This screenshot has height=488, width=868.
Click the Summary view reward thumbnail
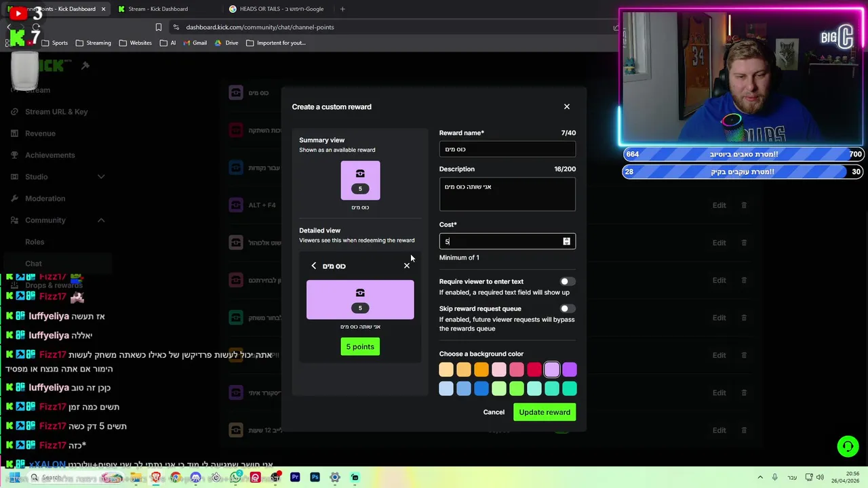pos(360,180)
